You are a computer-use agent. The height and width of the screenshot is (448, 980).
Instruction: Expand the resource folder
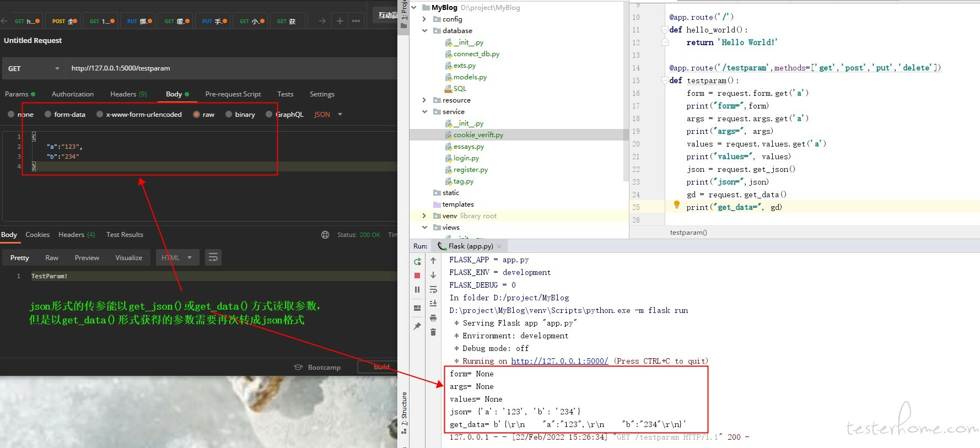[x=424, y=100]
